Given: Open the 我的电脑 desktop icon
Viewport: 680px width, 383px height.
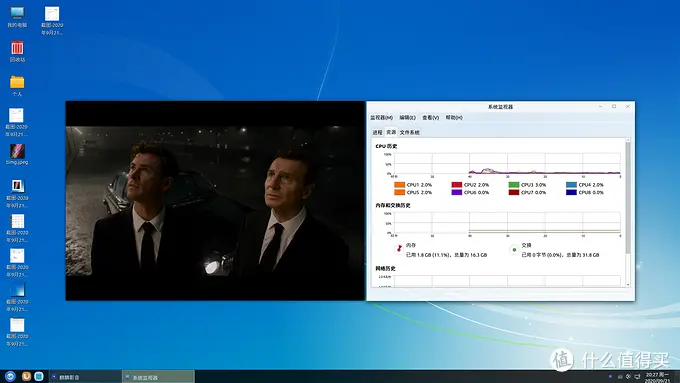Looking at the screenshot, I should pos(17,17).
